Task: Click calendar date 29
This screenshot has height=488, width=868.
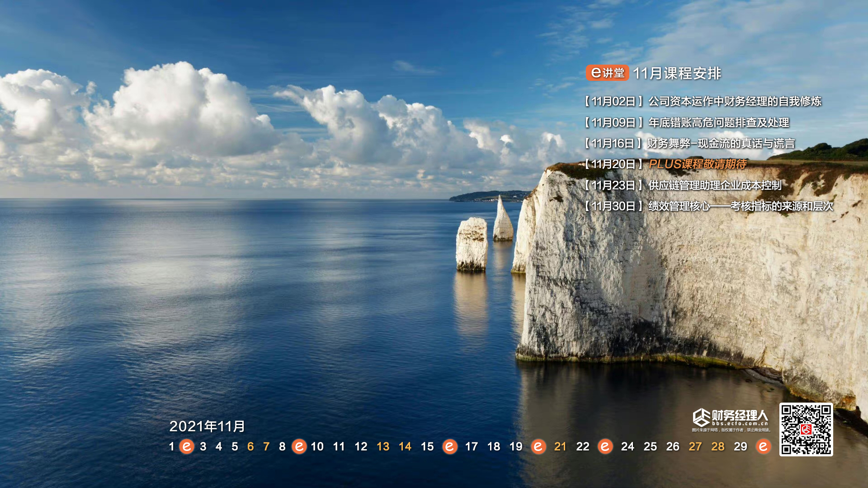Action: tap(741, 446)
